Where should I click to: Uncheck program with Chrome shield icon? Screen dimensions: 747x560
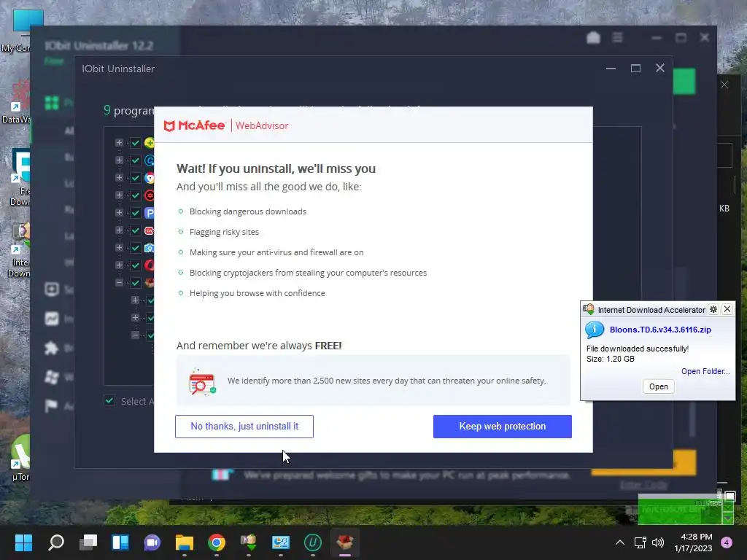point(135,178)
